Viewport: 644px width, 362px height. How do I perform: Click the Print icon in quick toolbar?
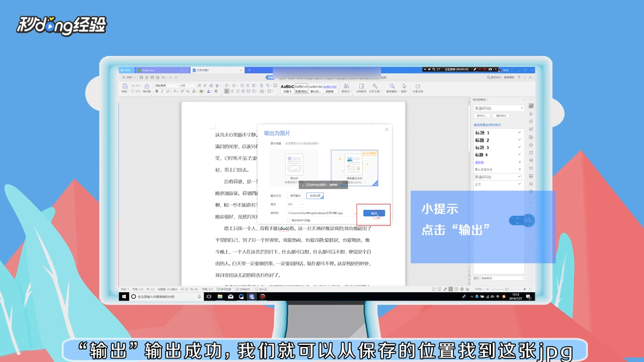pos(152,77)
